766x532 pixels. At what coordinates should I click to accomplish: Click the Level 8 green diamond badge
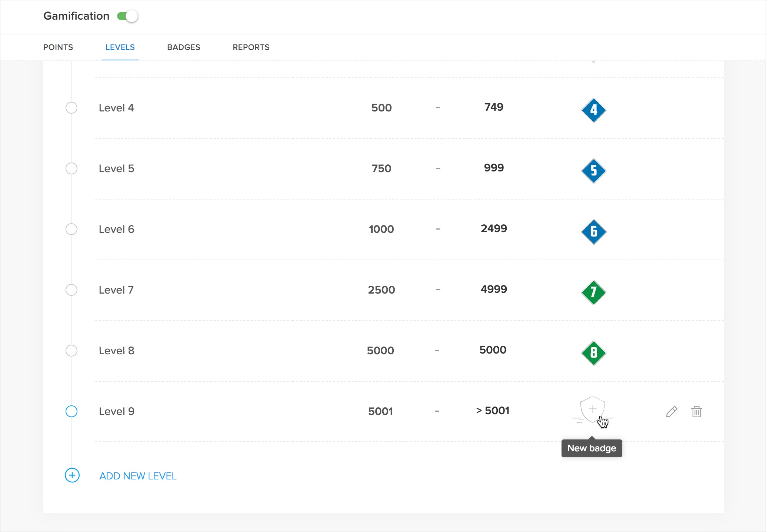click(593, 353)
